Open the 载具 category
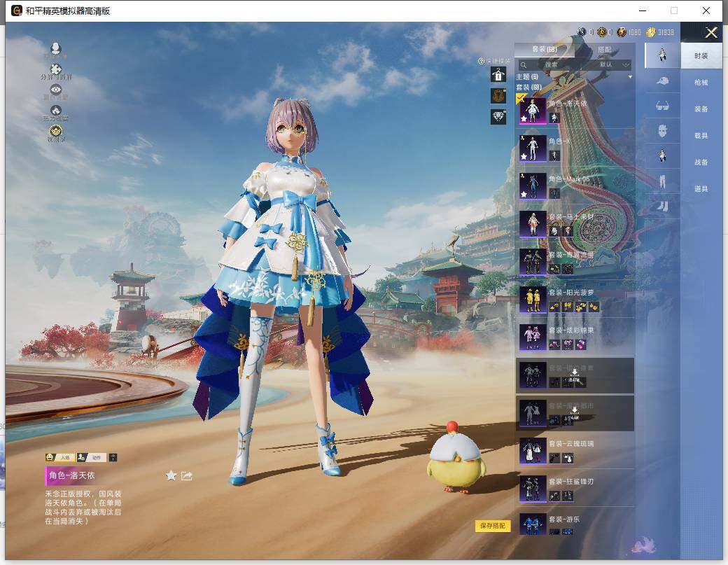Viewport: 728px width, 565px height. pos(701,136)
